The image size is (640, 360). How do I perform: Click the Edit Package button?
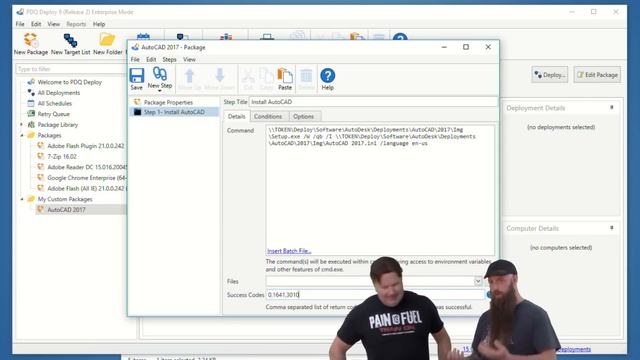click(x=597, y=75)
